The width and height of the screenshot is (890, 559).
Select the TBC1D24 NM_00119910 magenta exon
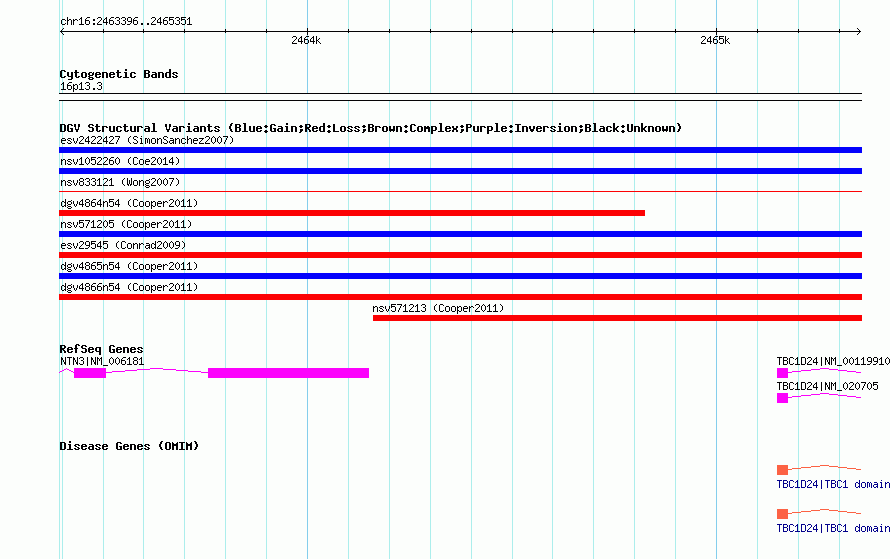782,373
